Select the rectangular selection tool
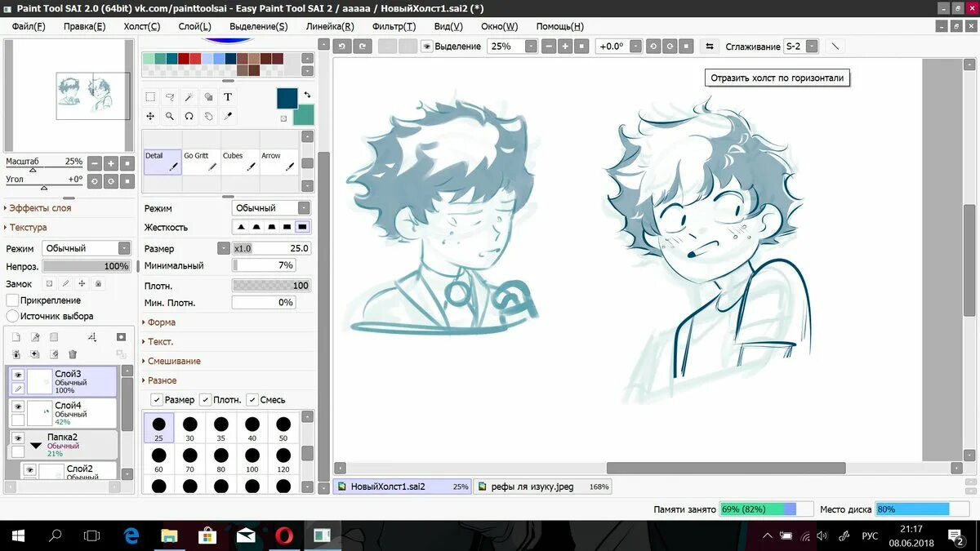This screenshot has width=980, height=551. click(x=150, y=97)
